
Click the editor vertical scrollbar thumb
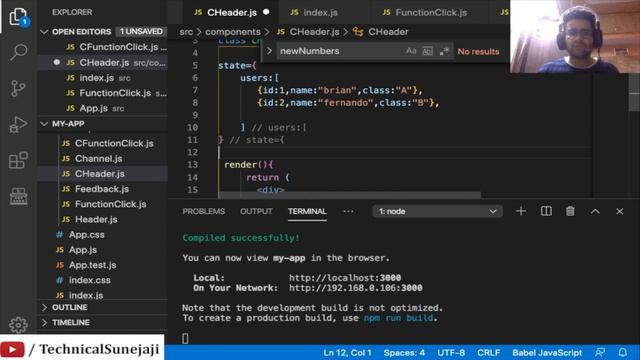634,93
